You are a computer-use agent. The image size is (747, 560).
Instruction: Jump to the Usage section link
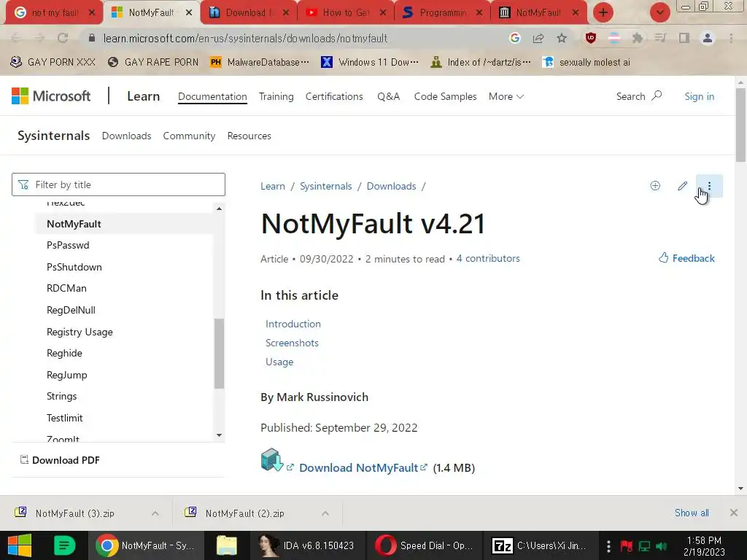(279, 362)
